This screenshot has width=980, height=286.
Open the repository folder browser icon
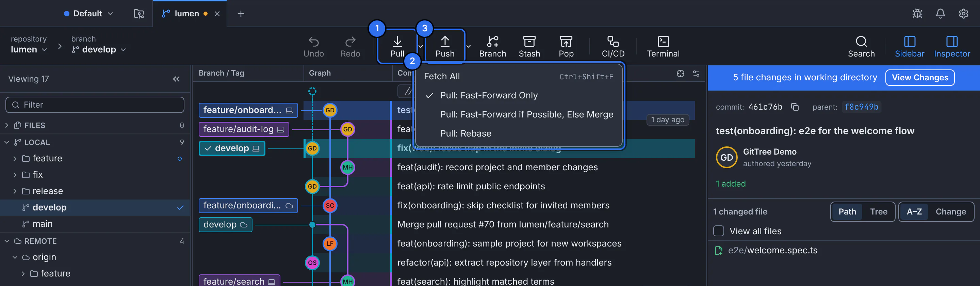pos(138,14)
